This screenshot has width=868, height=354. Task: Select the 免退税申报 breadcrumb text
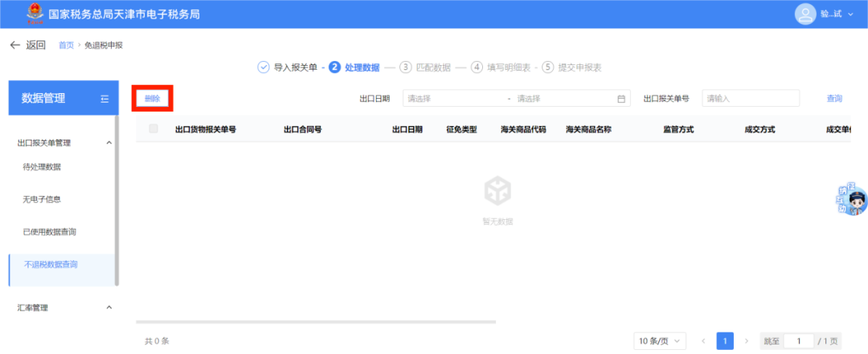point(103,46)
